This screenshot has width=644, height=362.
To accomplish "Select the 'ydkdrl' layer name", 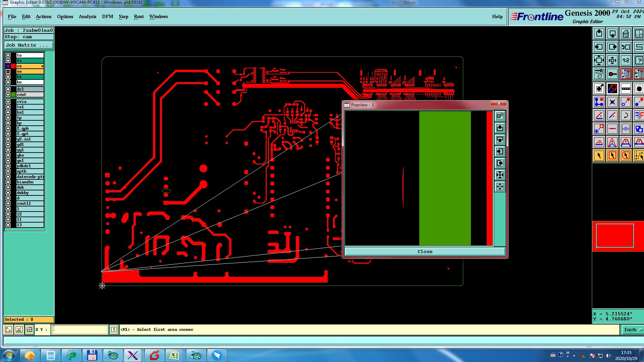I will pos(30,166).
